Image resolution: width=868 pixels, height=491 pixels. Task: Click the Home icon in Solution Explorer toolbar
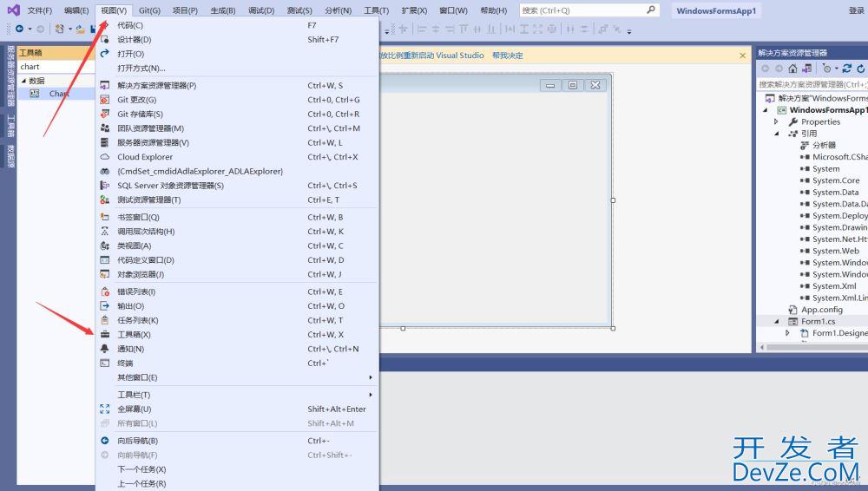pyautogui.click(x=792, y=69)
